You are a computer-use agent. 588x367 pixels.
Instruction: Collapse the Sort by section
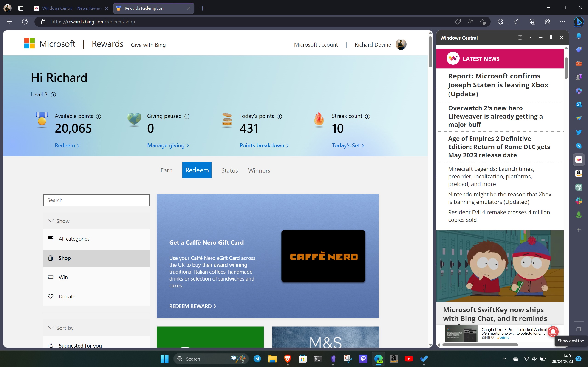point(51,328)
